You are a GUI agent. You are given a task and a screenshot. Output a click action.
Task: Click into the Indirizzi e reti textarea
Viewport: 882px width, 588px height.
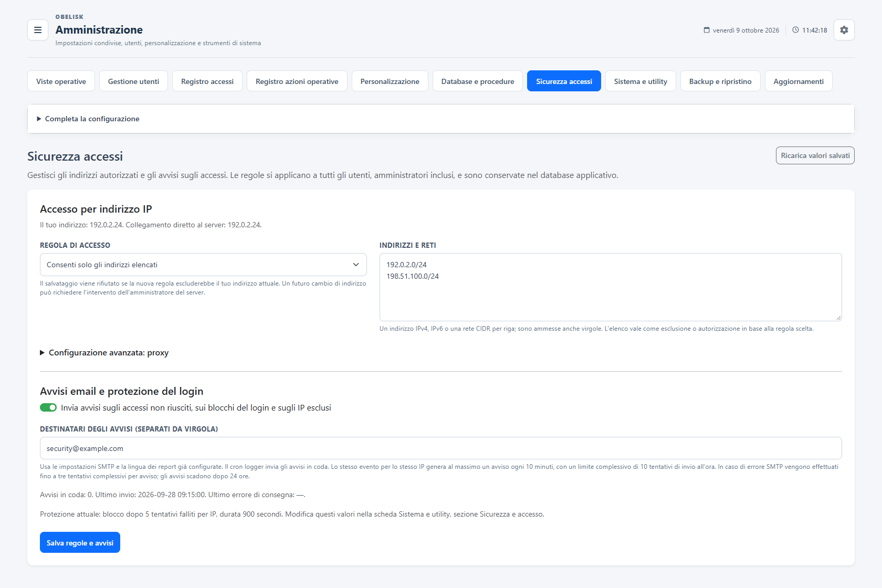click(611, 287)
